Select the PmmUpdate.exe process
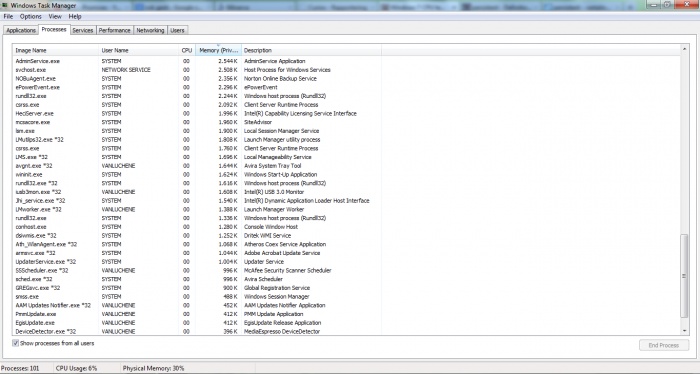This screenshot has width=700, height=374. tap(346, 314)
